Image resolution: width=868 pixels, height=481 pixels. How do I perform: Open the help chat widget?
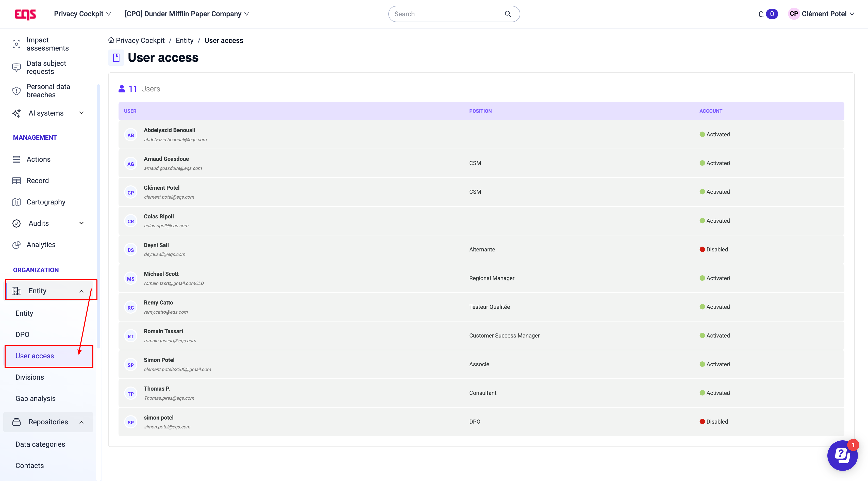tap(842, 455)
